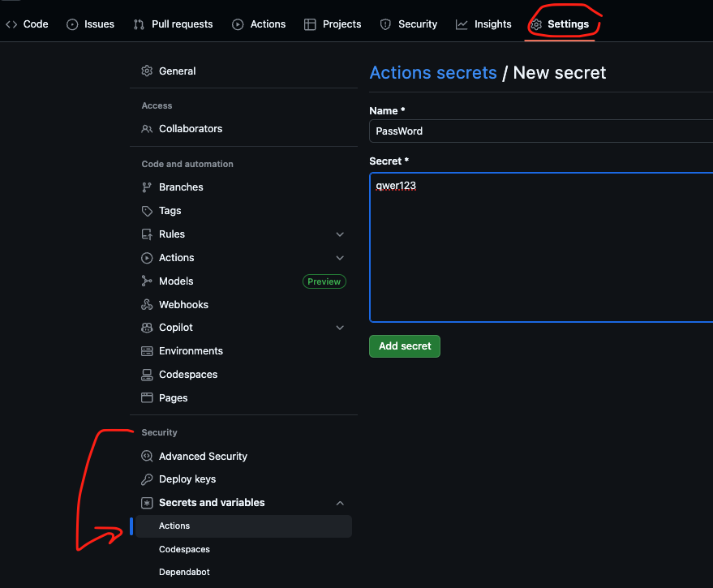
Task: Switch to the Issues tab
Action: (x=91, y=24)
